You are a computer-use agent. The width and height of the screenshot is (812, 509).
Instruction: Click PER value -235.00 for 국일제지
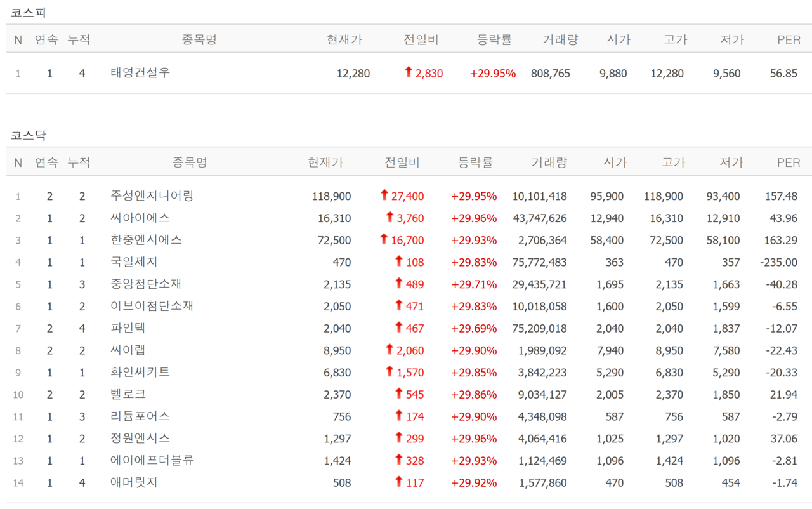pos(778,263)
